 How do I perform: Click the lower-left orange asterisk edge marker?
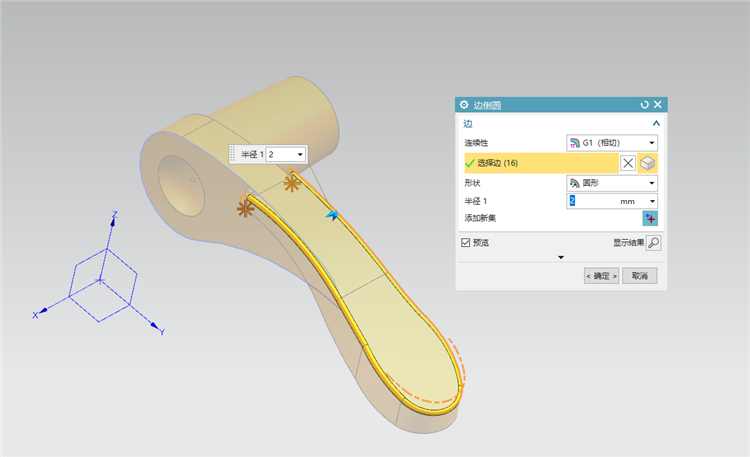coord(245,209)
